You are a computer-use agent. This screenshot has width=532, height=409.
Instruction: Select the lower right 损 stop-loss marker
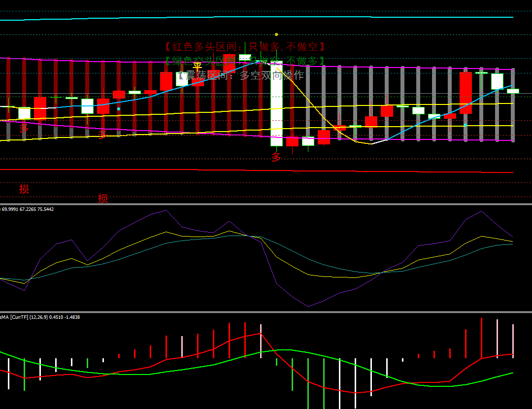point(102,198)
